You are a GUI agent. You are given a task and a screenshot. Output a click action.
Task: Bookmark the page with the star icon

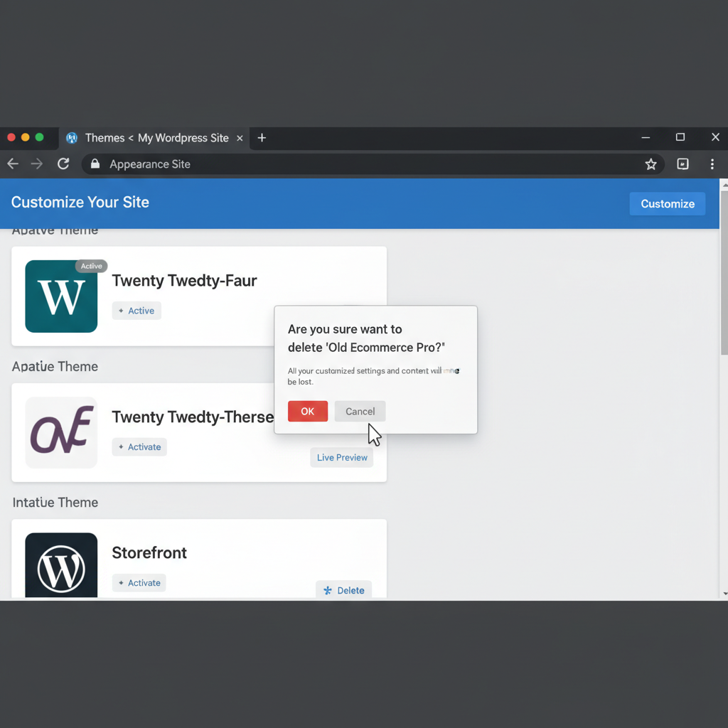(651, 164)
